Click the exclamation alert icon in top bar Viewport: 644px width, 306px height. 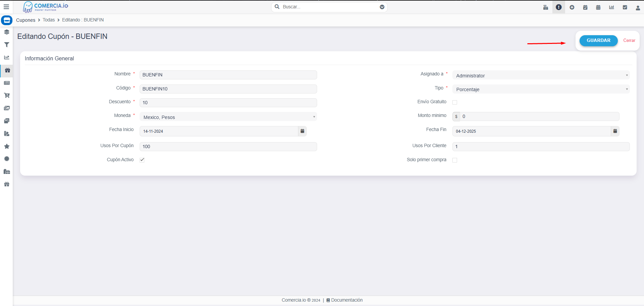[x=559, y=7]
